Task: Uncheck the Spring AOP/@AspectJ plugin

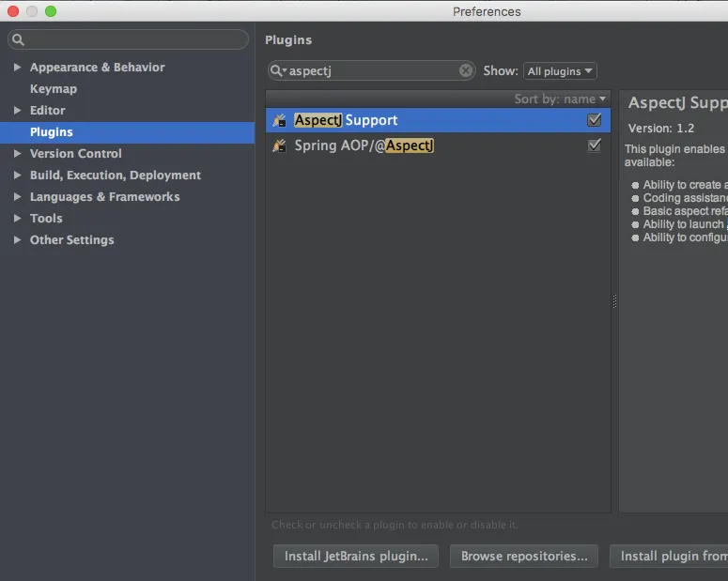Action: tap(595, 145)
